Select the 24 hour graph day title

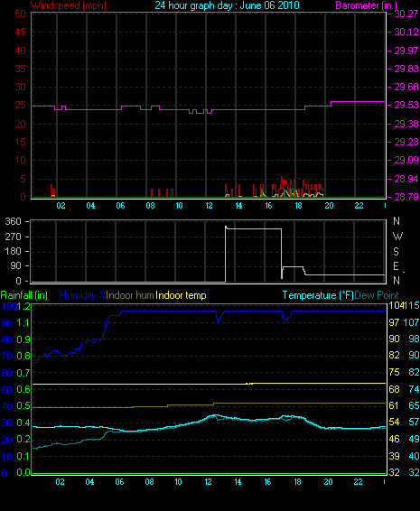[x=227, y=5]
